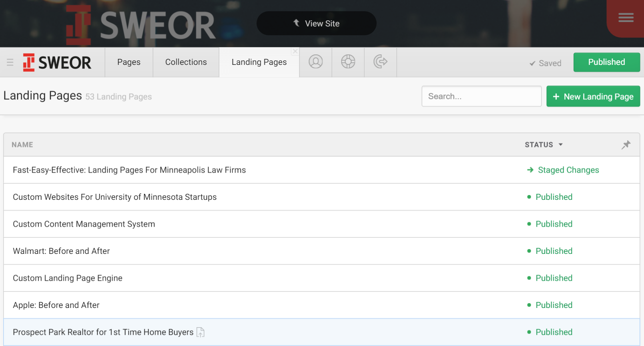Viewport: 644px width, 346px height.
Task: Click Published status for Custom Content Management System
Action: click(550, 224)
